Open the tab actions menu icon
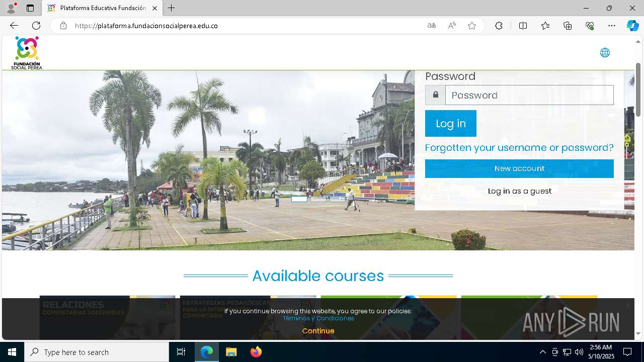The width and height of the screenshot is (644, 362). [30, 8]
